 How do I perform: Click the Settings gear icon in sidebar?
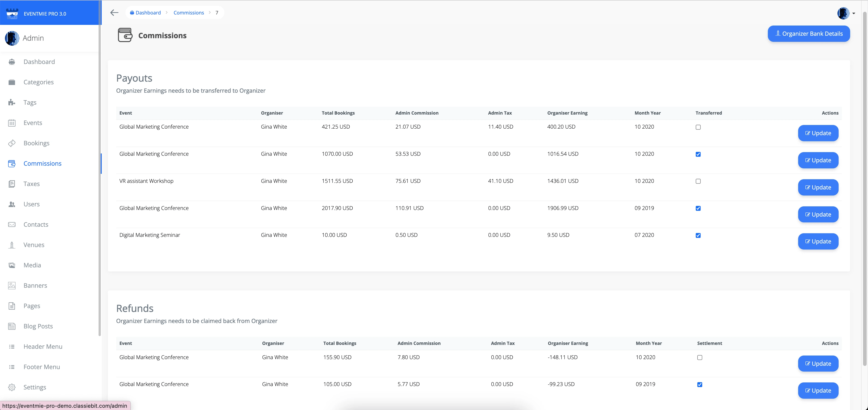pos(12,387)
